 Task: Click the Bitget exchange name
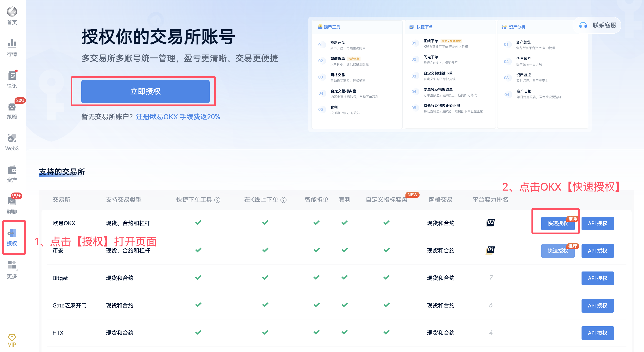60,278
